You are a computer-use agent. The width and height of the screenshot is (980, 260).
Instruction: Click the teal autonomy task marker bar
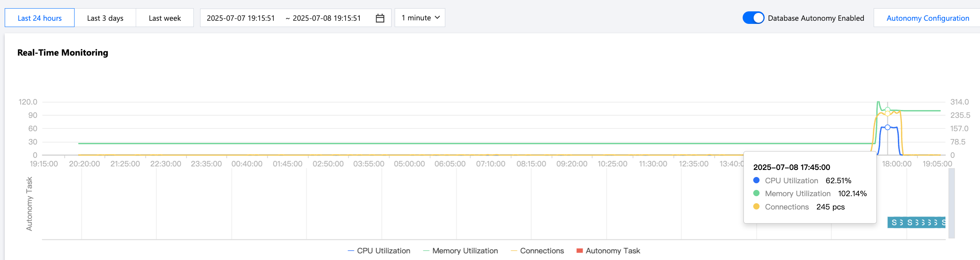tap(916, 222)
